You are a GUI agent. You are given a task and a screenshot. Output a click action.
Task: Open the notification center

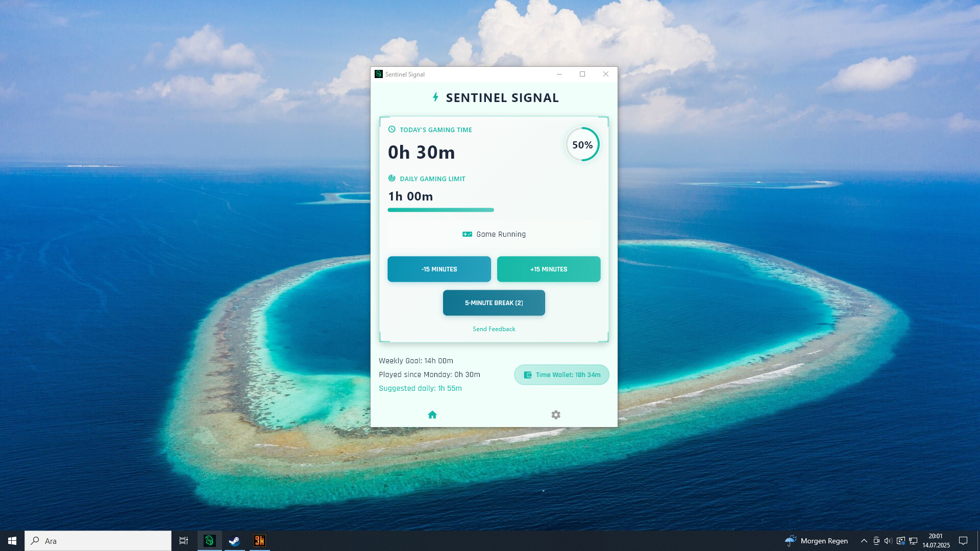point(963,541)
